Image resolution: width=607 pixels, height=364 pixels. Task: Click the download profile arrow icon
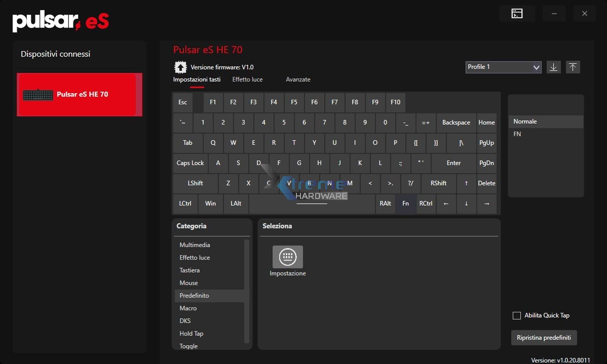tap(553, 67)
